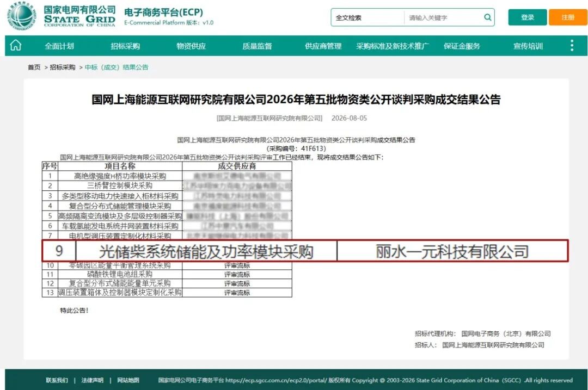Click 评审流标 in row 13

237,293
